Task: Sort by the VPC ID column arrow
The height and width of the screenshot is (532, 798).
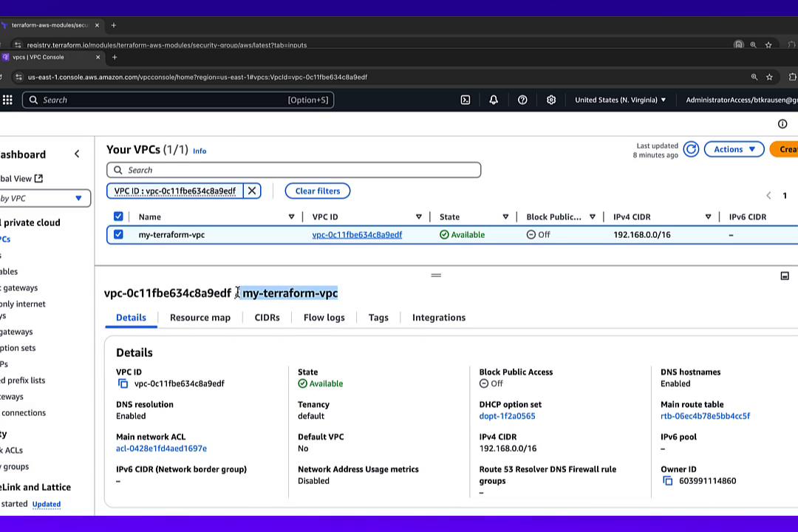Action: [x=418, y=217]
